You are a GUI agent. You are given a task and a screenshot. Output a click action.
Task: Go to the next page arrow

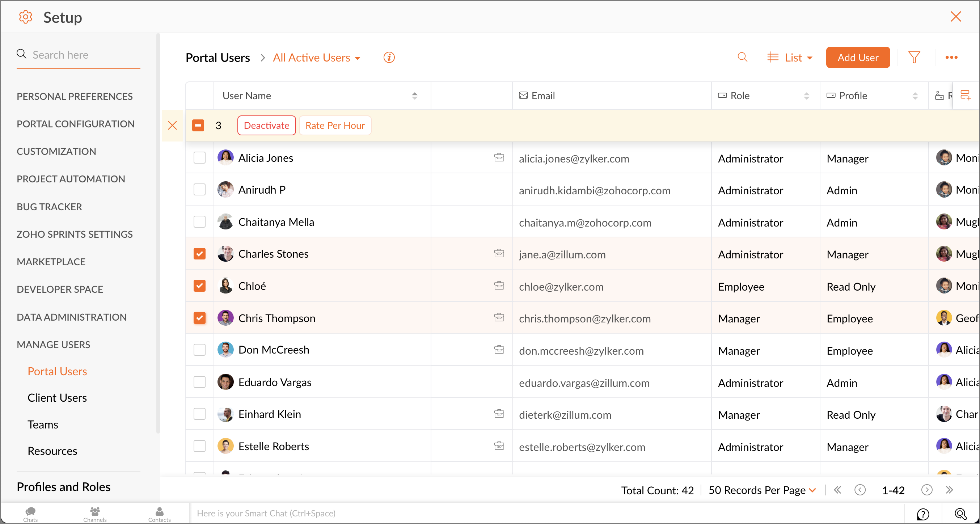[x=927, y=490]
